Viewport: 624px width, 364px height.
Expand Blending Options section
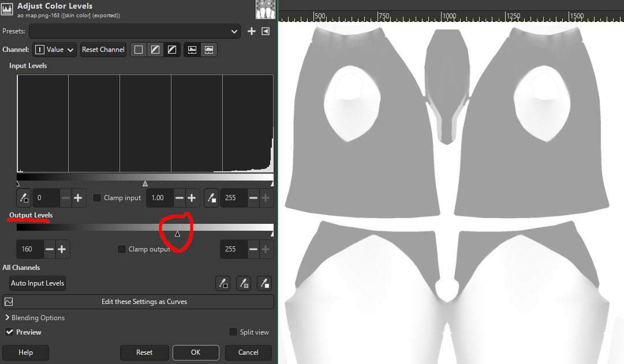[35, 317]
